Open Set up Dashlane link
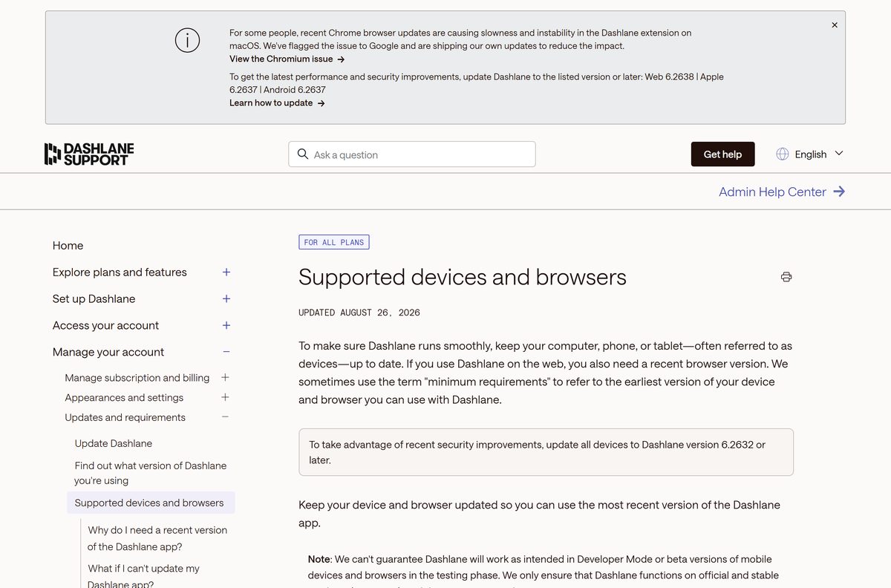 [x=94, y=299]
